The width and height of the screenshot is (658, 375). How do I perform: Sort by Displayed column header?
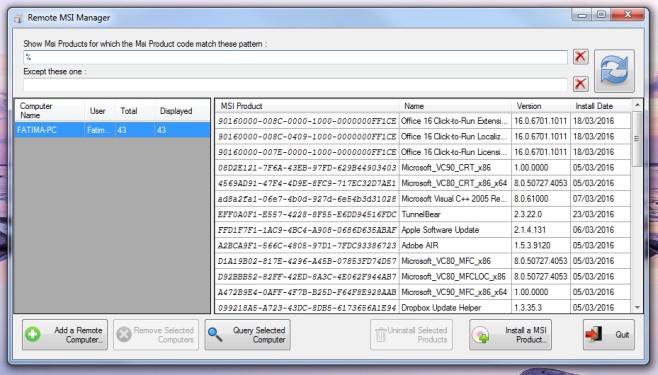[x=182, y=110]
